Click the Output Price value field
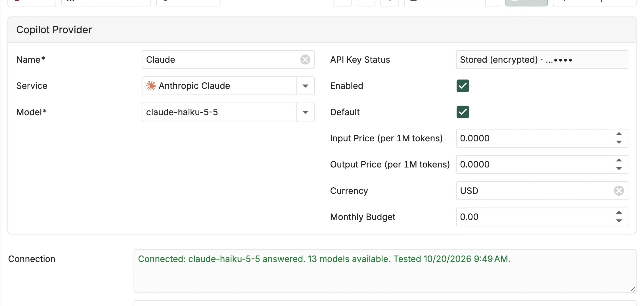Image resolution: width=644 pixels, height=306 pixels. (x=533, y=164)
